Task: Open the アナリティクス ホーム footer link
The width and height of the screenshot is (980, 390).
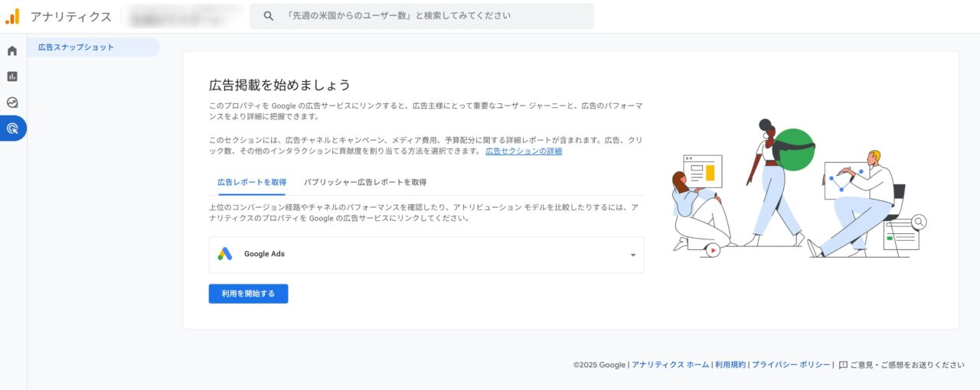Action: (670, 365)
